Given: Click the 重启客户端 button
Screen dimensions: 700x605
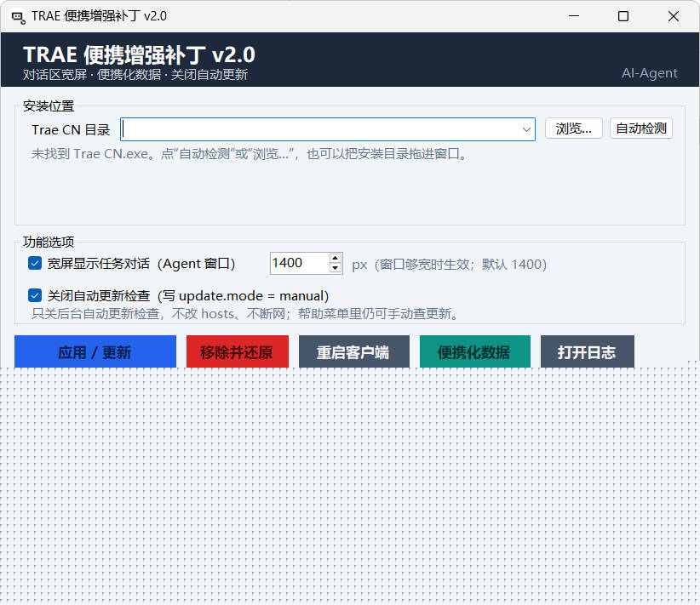Looking at the screenshot, I should click(354, 352).
